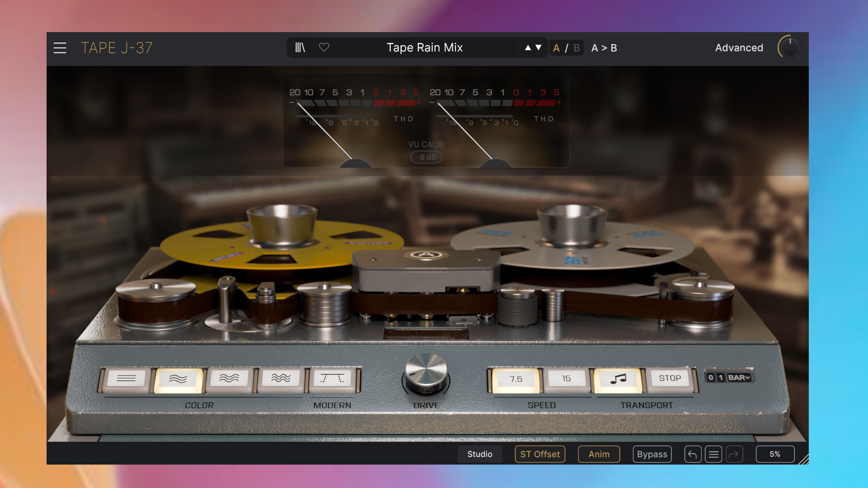868x488 pixels.
Task: Switch to preset slot B
Action: (576, 48)
